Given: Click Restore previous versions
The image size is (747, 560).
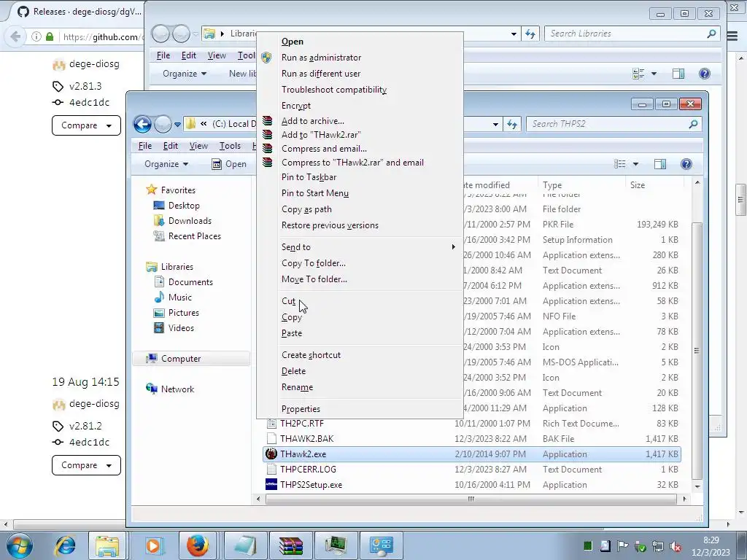Looking at the screenshot, I should tap(330, 225).
